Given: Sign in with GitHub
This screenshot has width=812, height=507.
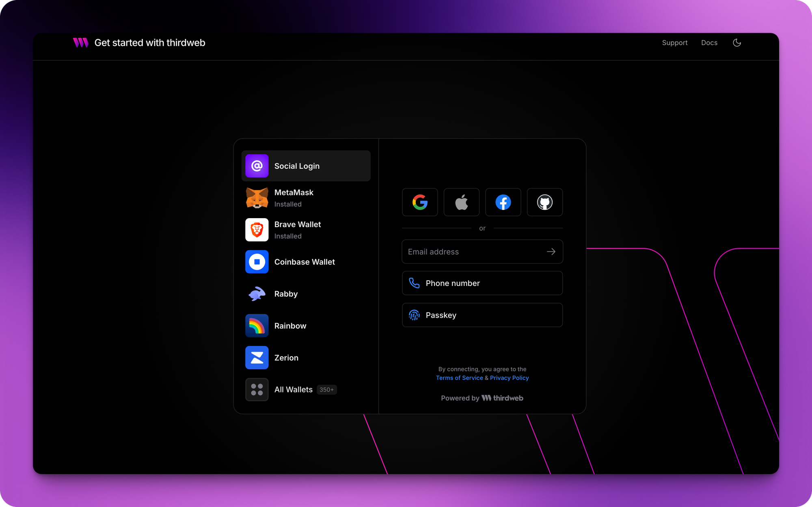Looking at the screenshot, I should [544, 202].
